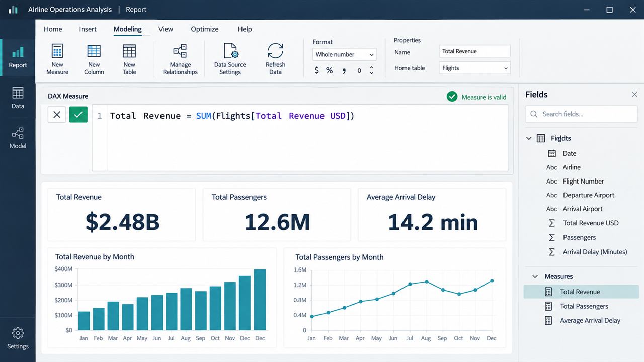The width and height of the screenshot is (644, 362).
Task: Click the $2.48B Total Revenue card value
Action: click(122, 222)
